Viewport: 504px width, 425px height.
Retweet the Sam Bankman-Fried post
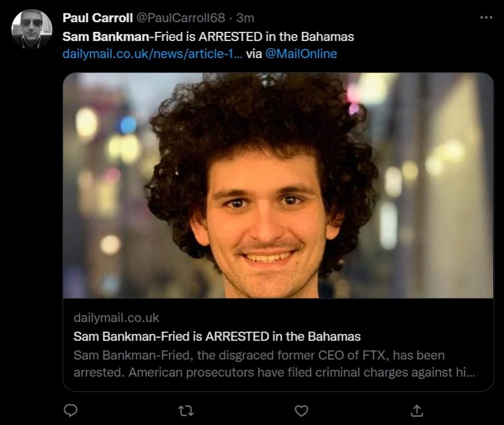click(x=186, y=411)
